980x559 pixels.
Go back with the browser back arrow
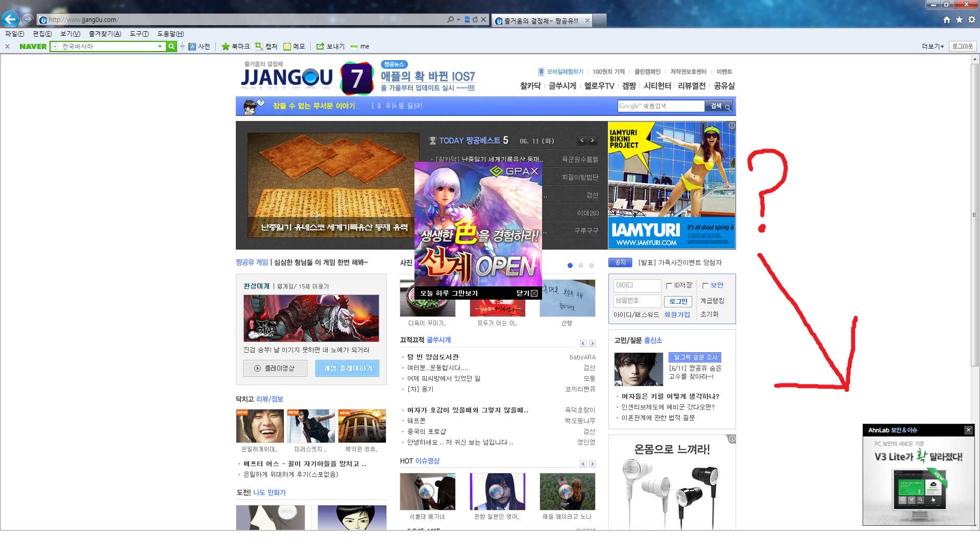tap(10, 19)
